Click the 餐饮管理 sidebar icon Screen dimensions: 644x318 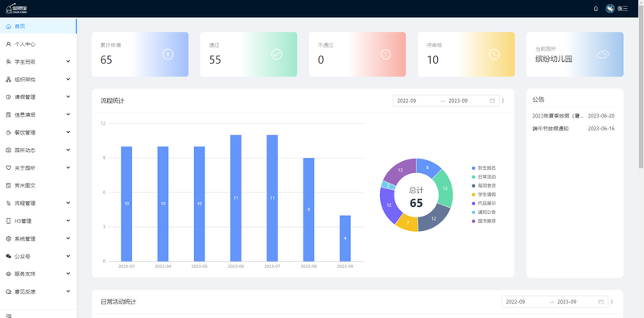(9, 132)
